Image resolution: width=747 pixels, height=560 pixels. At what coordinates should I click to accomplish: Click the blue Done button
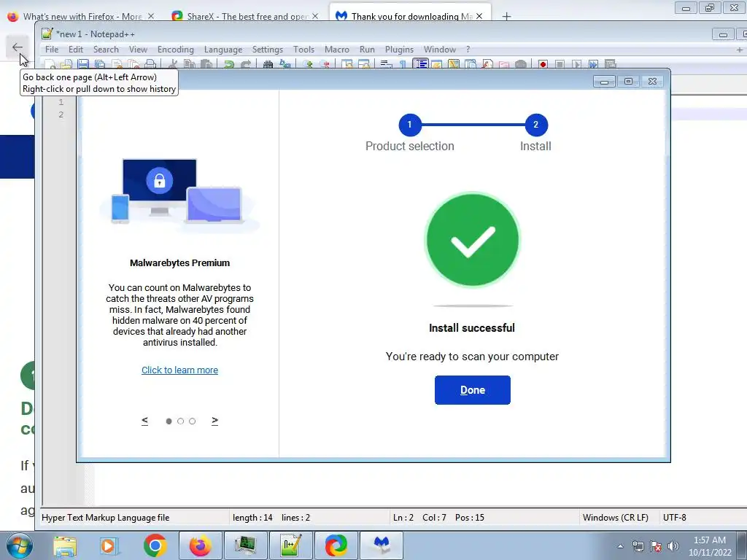click(473, 390)
